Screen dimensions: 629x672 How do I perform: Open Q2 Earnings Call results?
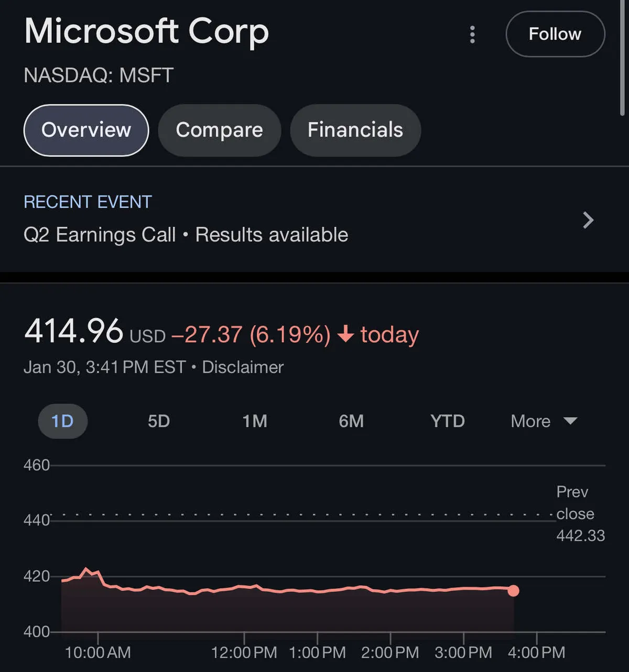click(x=186, y=235)
